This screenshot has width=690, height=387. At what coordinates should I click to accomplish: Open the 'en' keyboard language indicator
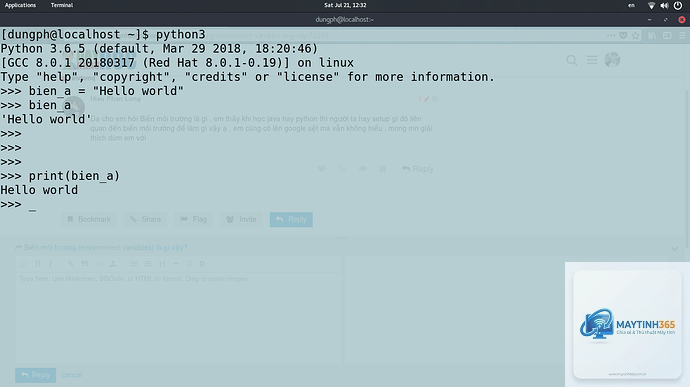[x=631, y=5]
